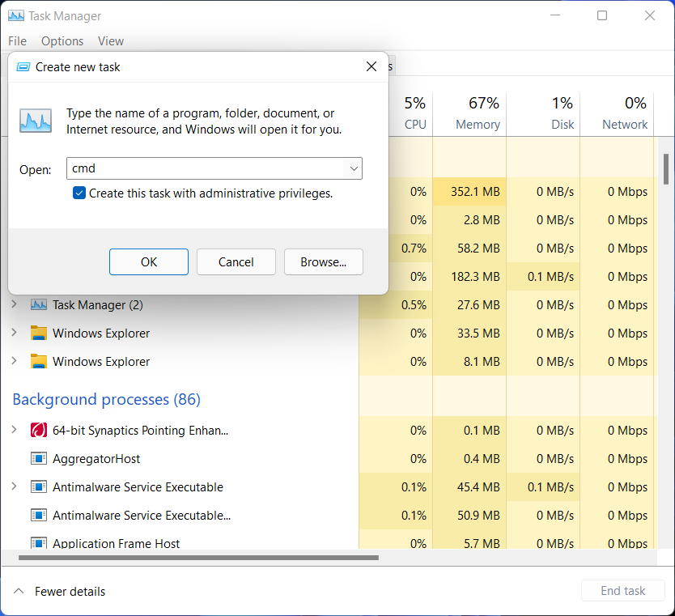Click icon of Antimalware Service Executable using 50.9 MB

39,516
